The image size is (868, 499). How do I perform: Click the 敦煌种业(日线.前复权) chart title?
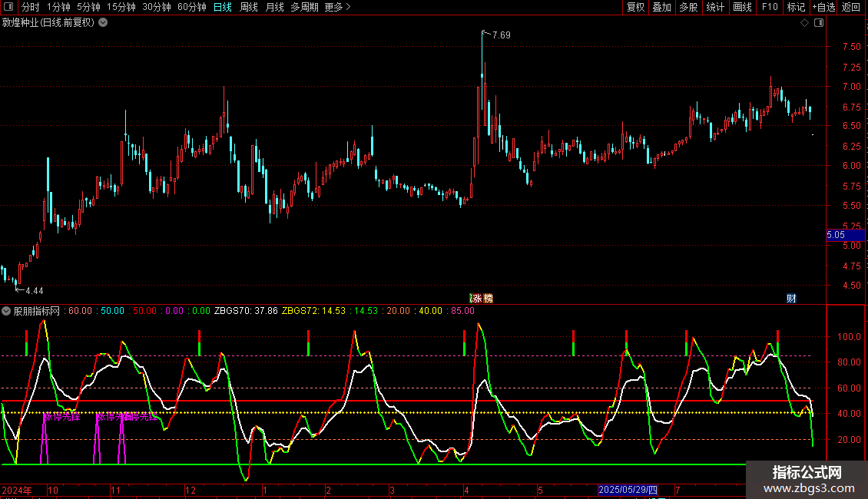[x=48, y=23]
